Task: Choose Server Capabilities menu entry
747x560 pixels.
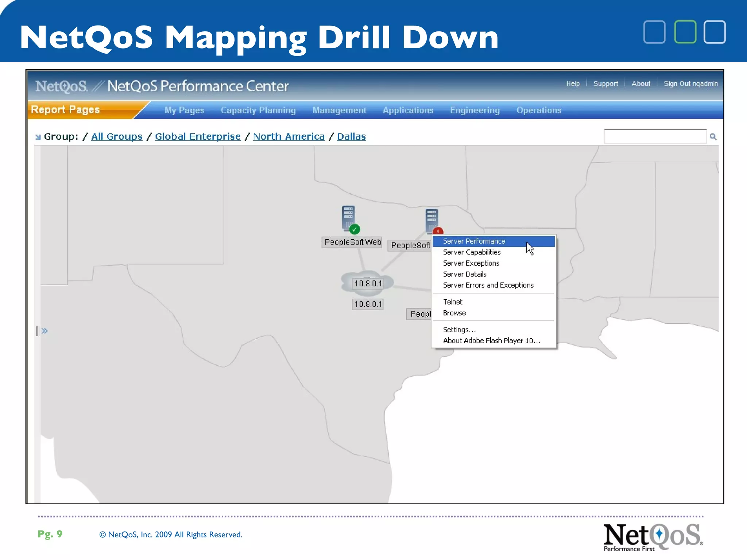Action: click(x=472, y=252)
